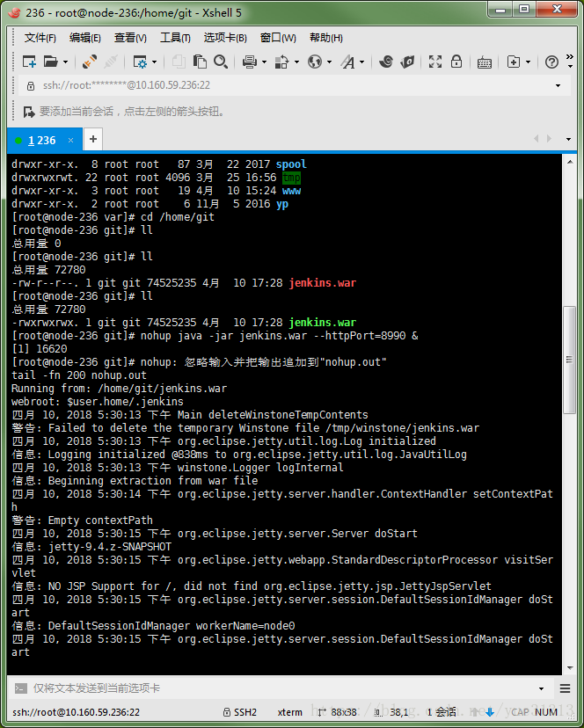Expand the Print dropdown arrow
Image resolution: width=584 pixels, height=728 pixels.
[x=265, y=62]
